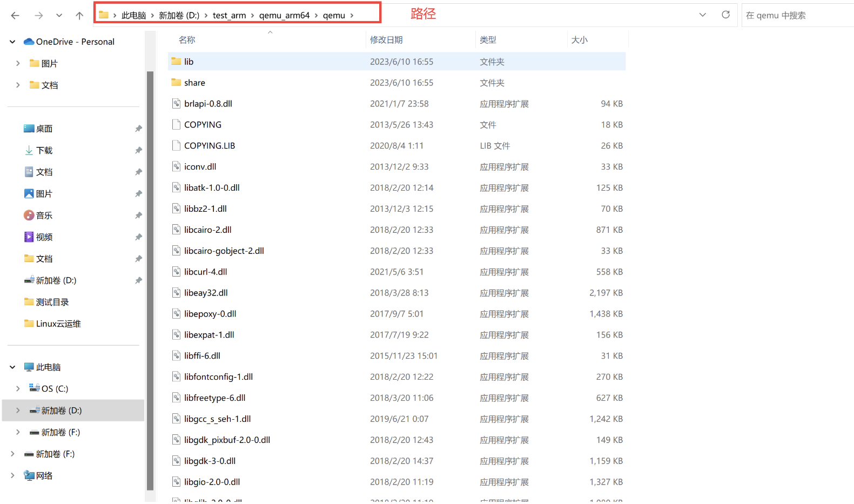The width and height of the screenshot is (854, 504).
Task: Select libeay32.dll file name
Action: point(206,293)
